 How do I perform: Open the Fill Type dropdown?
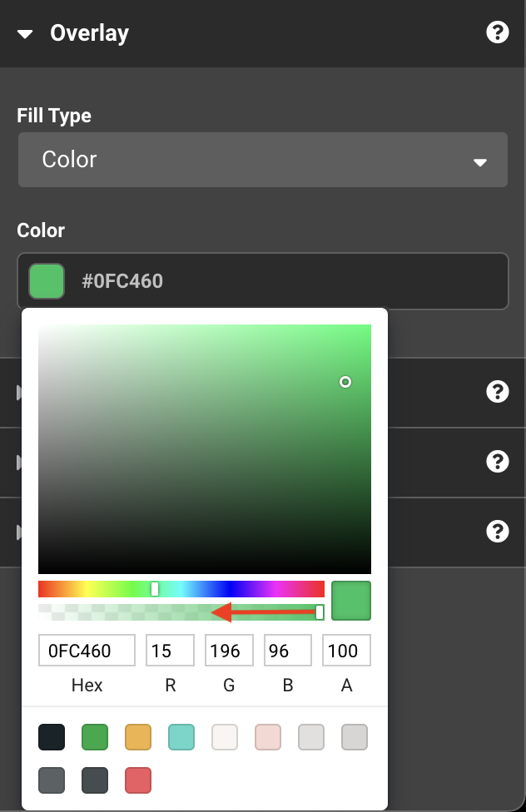pyautogui.click(x=262, y=160)
